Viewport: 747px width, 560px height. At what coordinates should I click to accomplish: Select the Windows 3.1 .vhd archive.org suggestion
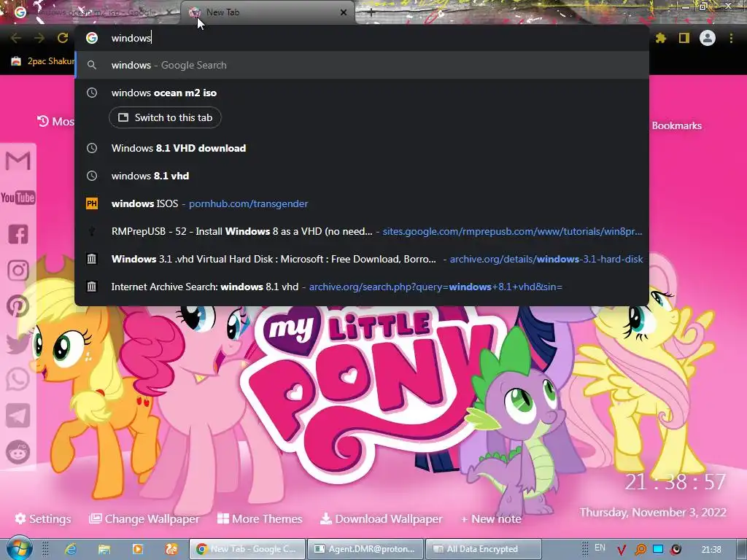(x=362, y=259)
